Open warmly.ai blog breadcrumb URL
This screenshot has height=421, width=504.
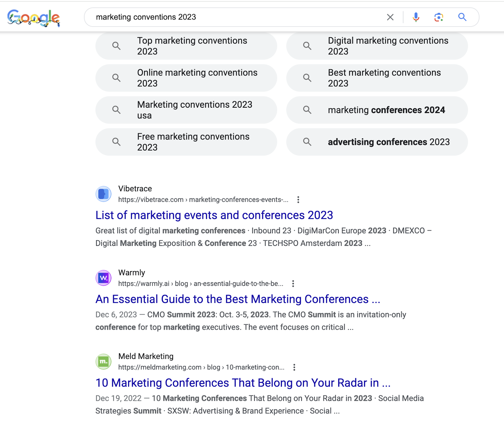pyautogui.click(x=201, y=283)
